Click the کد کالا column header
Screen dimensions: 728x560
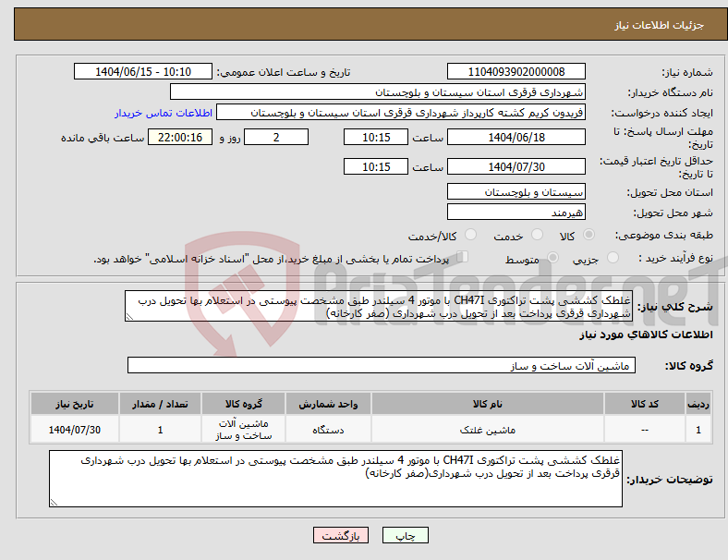[x=645, y=404]
